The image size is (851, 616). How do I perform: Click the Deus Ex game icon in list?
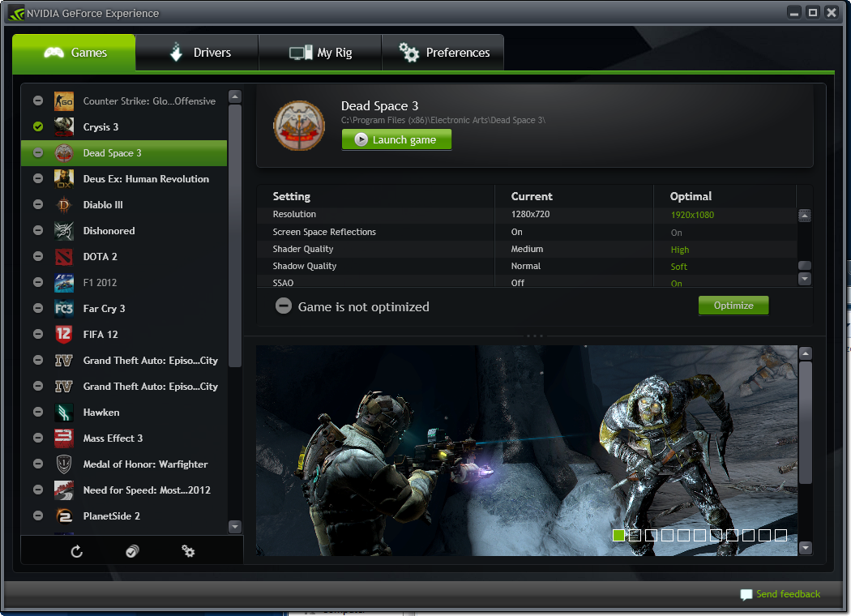(x=64, y=178)
